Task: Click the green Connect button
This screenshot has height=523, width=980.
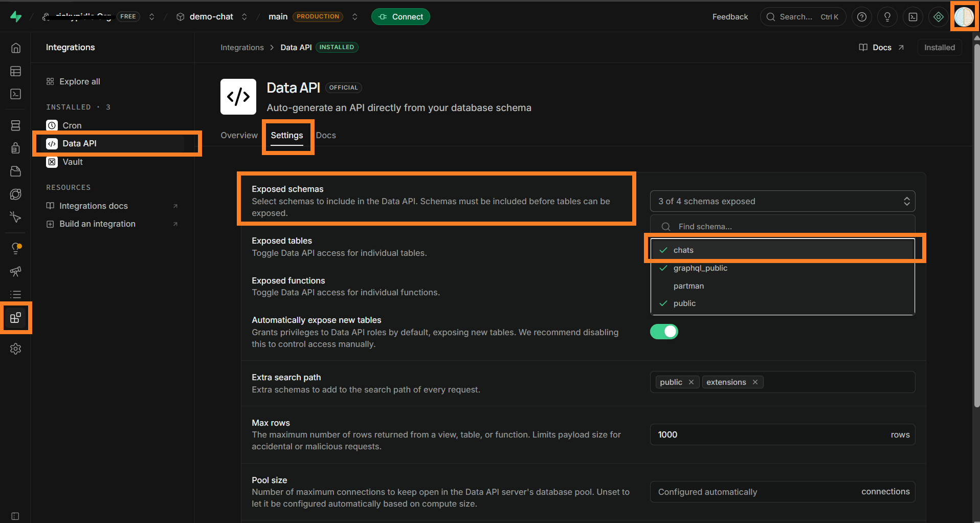Action: coord(400,17)
